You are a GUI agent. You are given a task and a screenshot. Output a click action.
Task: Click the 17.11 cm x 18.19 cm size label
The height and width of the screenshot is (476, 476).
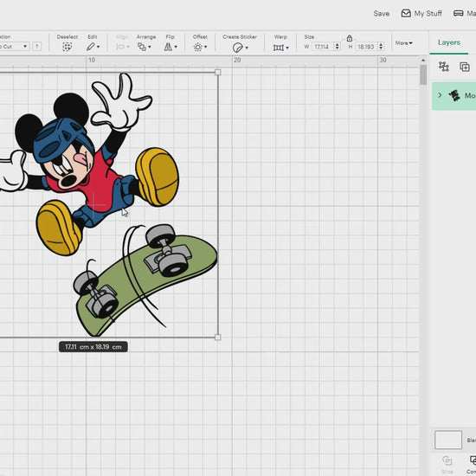point(93,347)
